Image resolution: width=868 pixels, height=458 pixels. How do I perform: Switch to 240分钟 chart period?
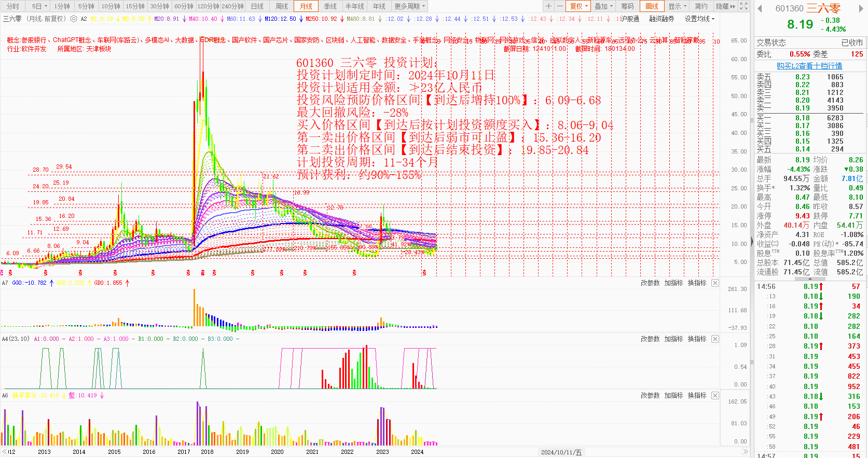232,6
